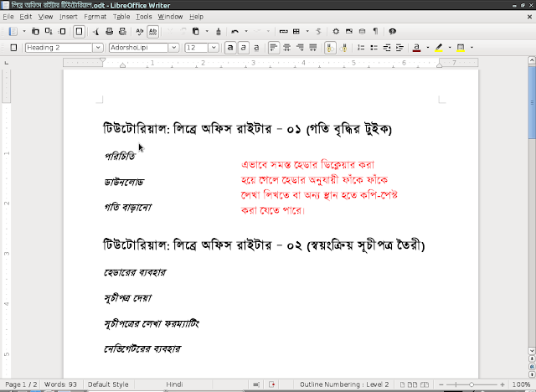
Task: Toggle Underline formatting
Action: 256,48
